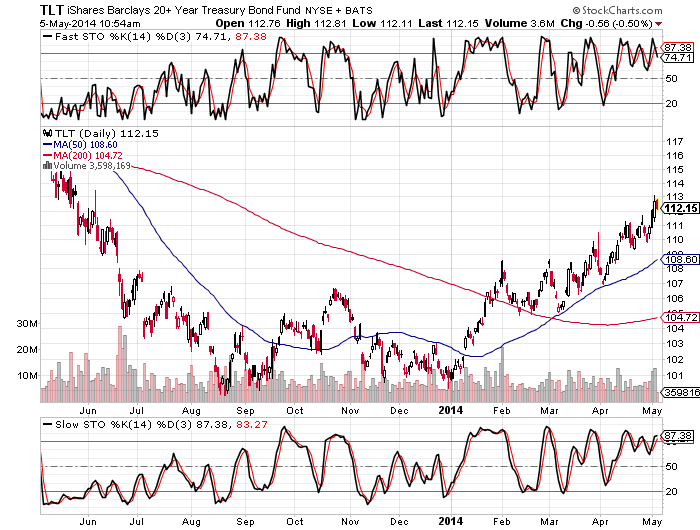
Task: Click the Volume 3.6M value in the header
Action: (520, 24)
